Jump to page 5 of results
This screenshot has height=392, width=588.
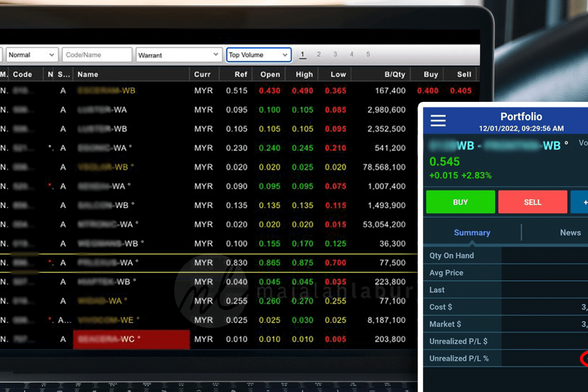coord(368,54)
